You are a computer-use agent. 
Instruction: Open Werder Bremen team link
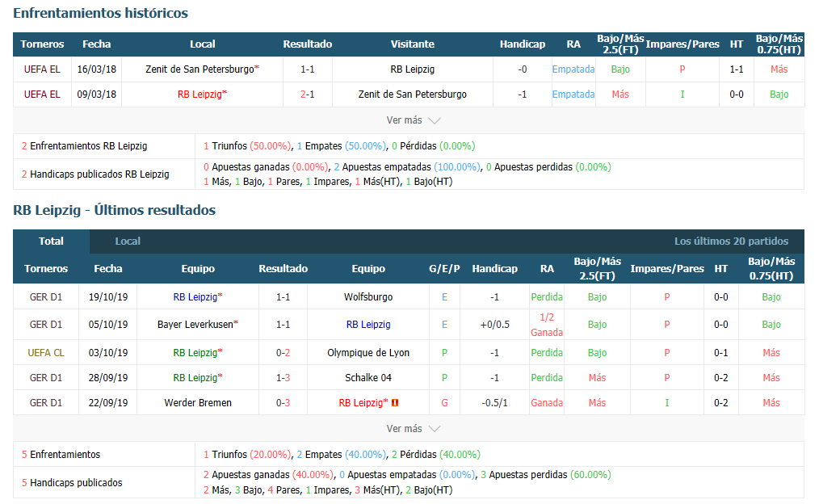coord(198,403)
